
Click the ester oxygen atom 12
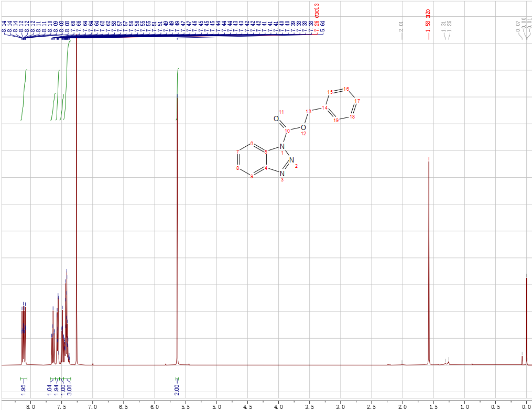(x=303, y=127)
